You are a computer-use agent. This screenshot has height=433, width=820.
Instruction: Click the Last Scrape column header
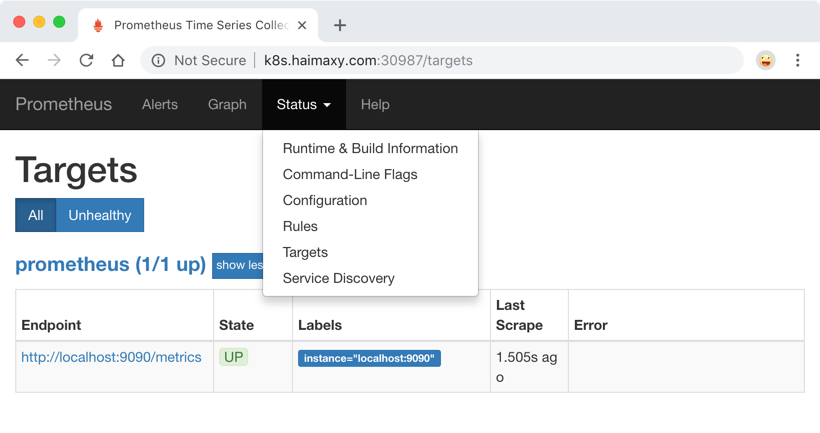[x=519, y=315]
